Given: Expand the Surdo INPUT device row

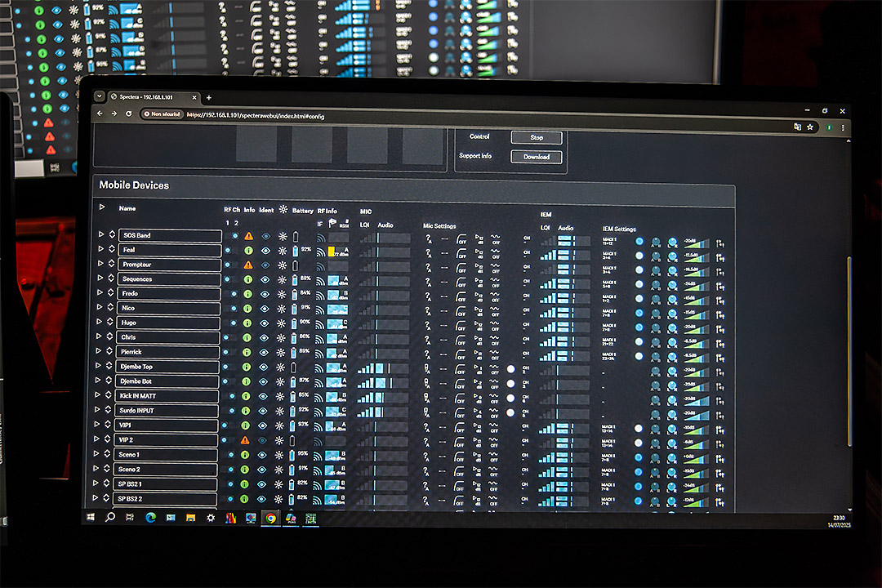Looking at the screenshot, I should (102, 410).
